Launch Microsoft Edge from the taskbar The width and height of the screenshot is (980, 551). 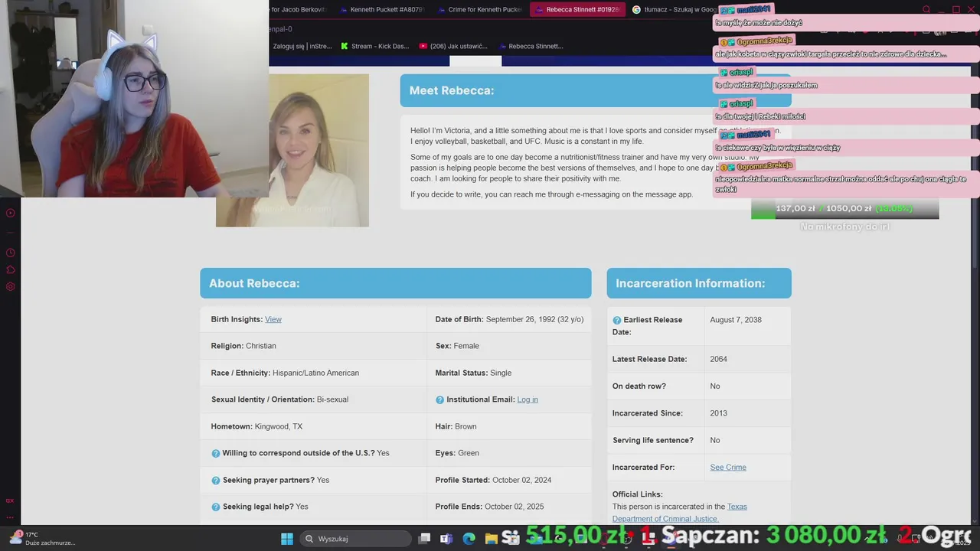(469, 539)
